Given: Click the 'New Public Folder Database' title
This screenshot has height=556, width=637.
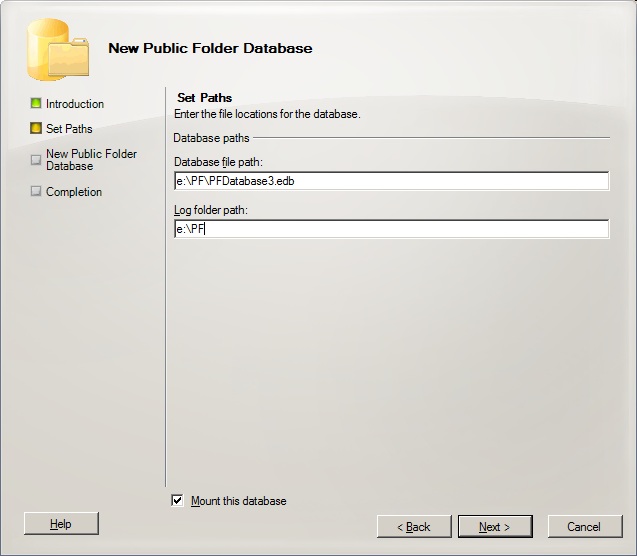Looking at the screenshot, I should [210, 48].
